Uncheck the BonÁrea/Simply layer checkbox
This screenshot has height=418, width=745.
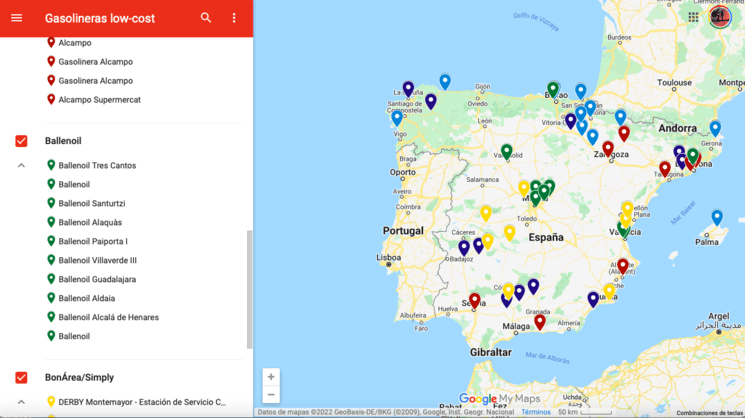21,378
